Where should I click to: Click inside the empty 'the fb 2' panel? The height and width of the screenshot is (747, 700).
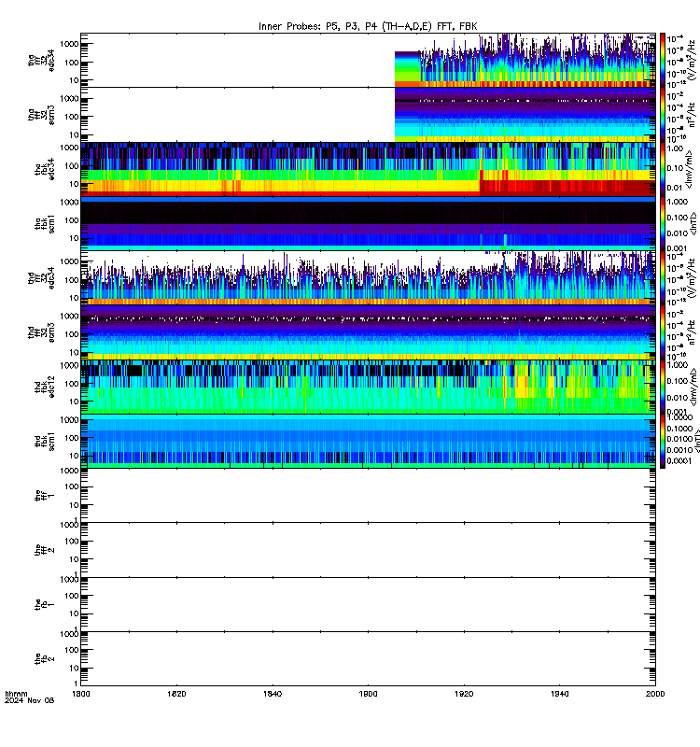[368, 659]
